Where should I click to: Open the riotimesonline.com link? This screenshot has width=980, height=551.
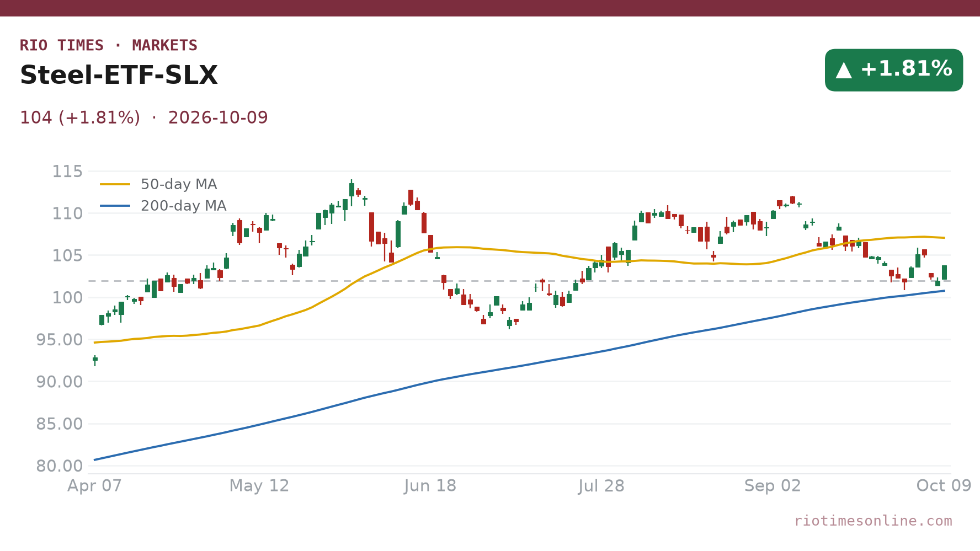873,521
